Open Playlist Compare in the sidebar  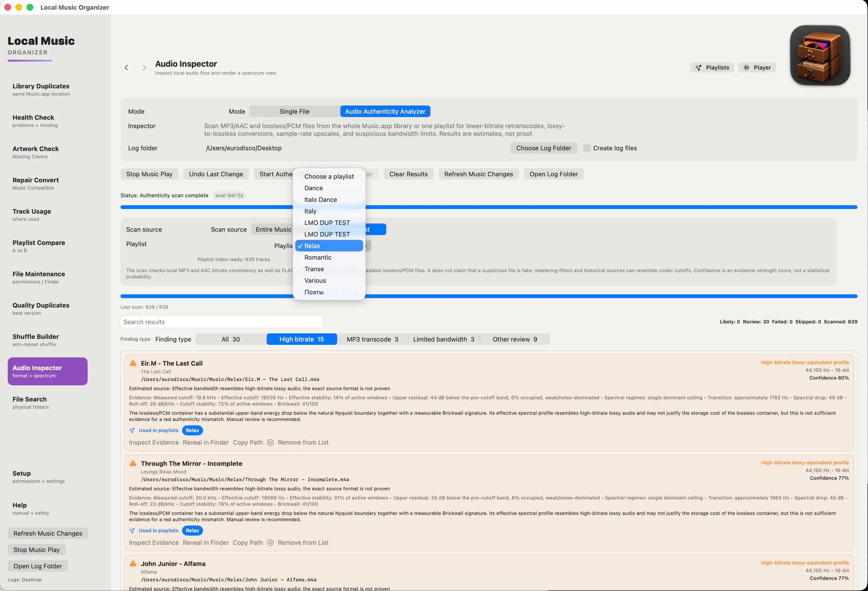[x=47, y=247]
